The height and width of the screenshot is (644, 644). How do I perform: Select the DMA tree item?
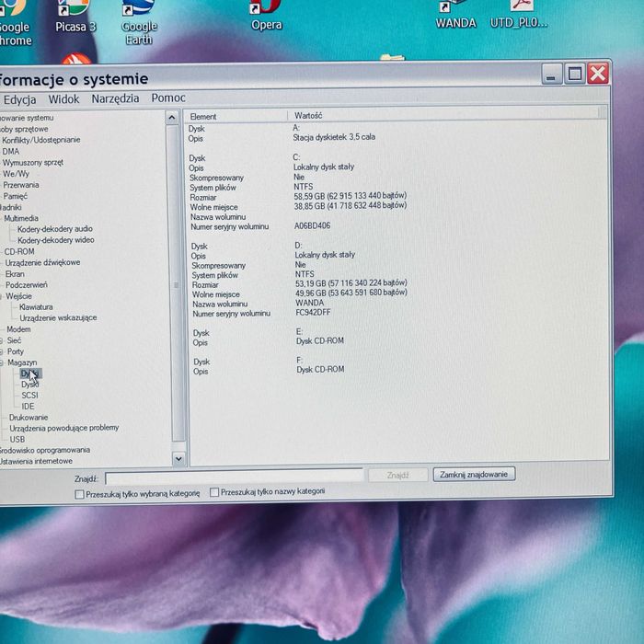[x=11, y=152]
